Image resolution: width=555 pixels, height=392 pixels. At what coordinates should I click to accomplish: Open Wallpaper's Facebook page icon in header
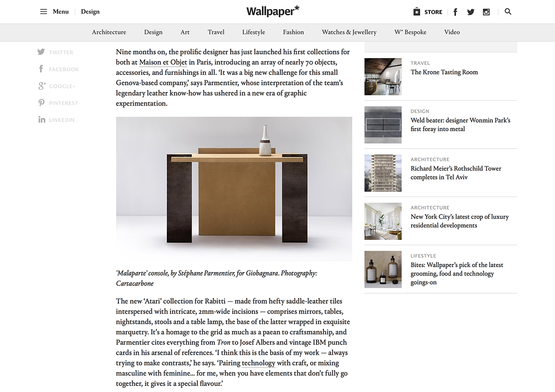(455, 12)
